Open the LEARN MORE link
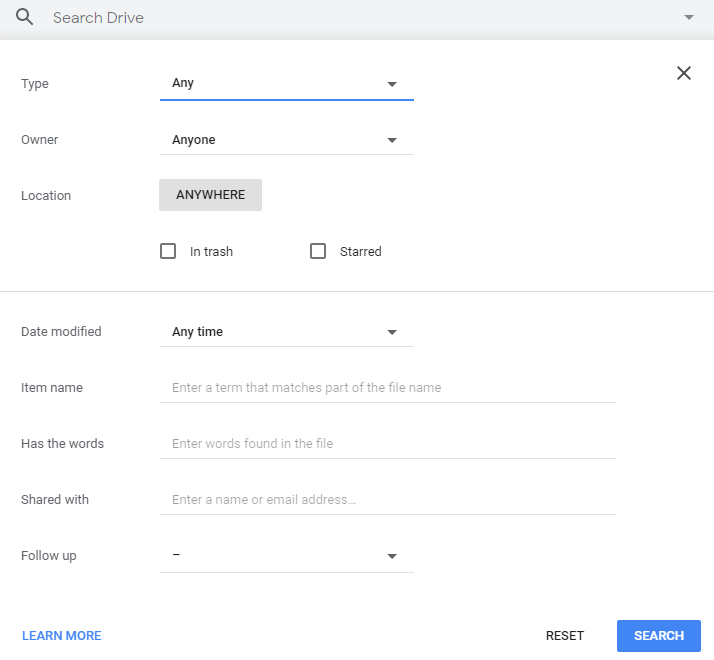714x660 pixels. coord(61,636)
